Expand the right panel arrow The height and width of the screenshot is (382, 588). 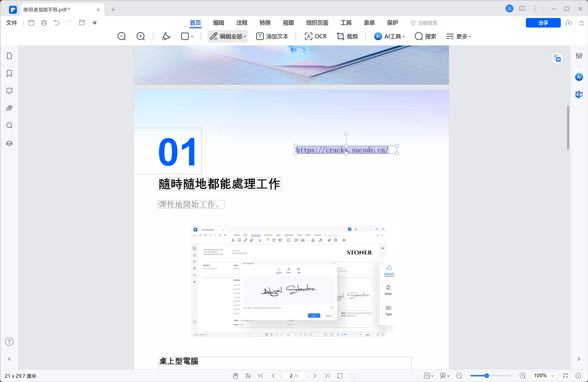pyautogui.click(x=579, y=359)
